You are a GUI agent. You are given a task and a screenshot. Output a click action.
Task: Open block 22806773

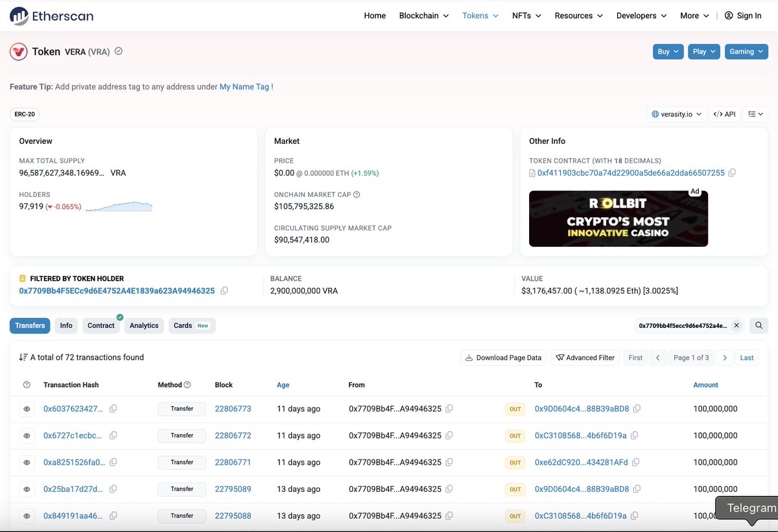tap(233, 409)
